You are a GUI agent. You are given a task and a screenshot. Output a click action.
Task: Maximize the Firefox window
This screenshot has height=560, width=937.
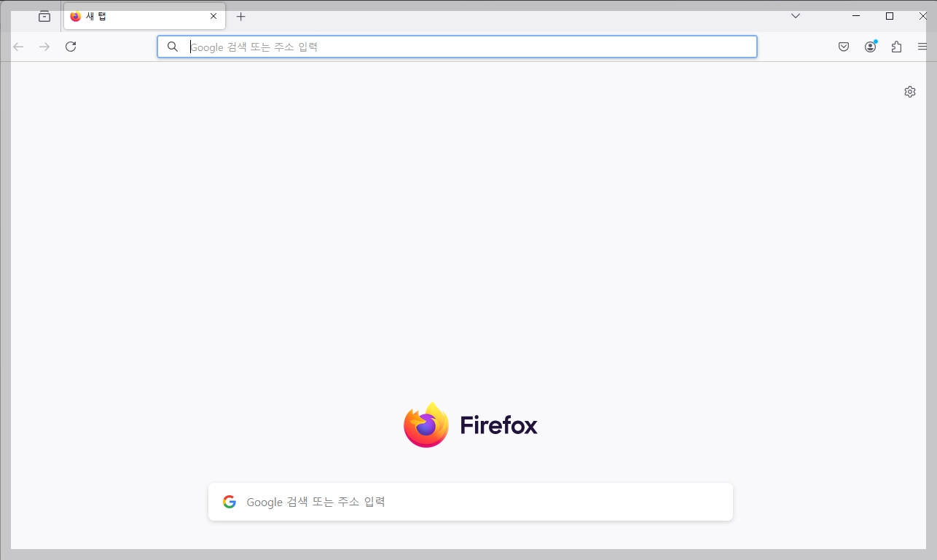[x=890, y=16]
